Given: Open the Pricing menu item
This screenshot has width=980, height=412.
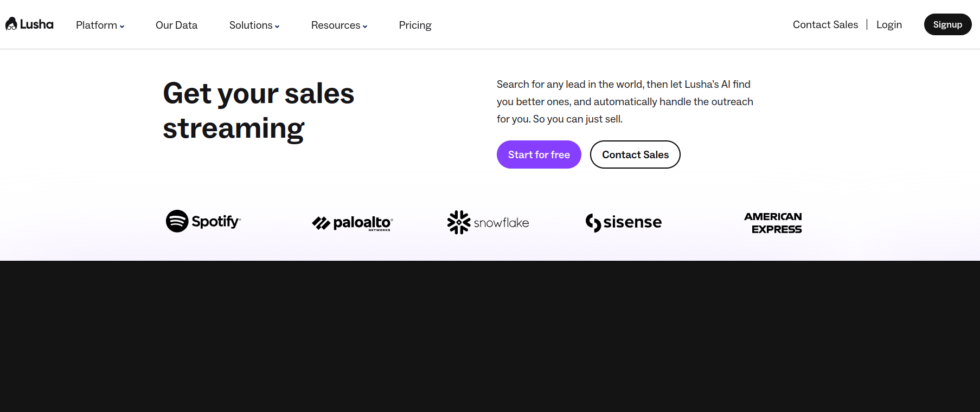Looking at the screenshot, I should [x=415, y=25].
